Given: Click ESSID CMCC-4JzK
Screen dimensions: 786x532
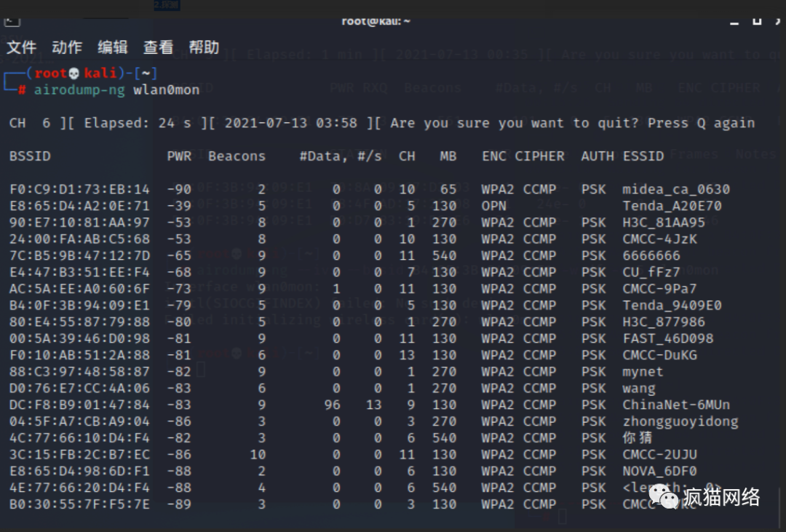Looking at the screenshot, I should coord(659,239).
